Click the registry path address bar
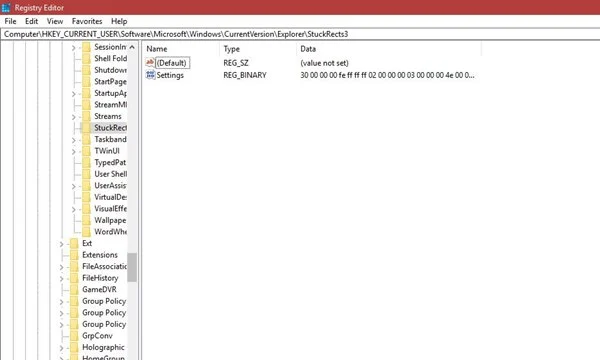Viewport: 600px width, 360px height. [300, 34]
